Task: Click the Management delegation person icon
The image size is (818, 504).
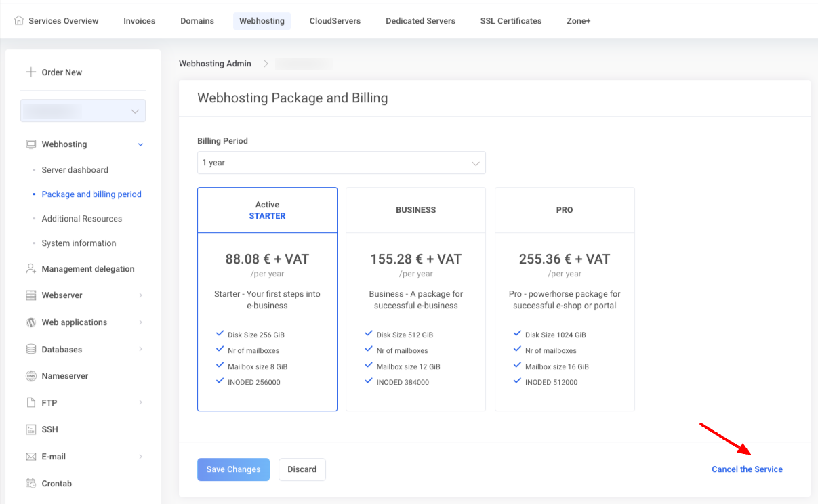Action: (x=30, y=269)
